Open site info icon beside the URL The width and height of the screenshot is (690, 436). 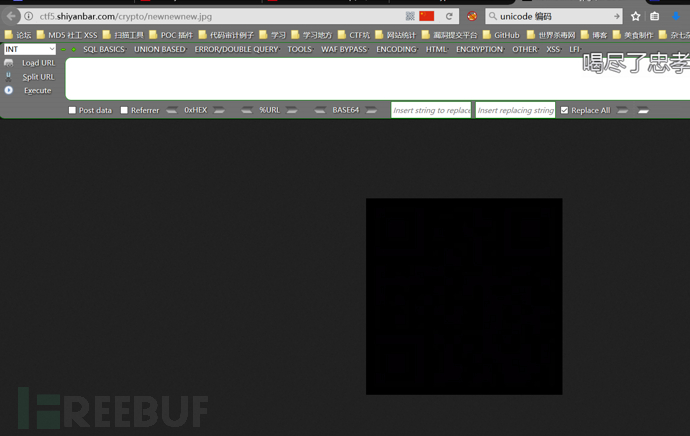[29, 16]
